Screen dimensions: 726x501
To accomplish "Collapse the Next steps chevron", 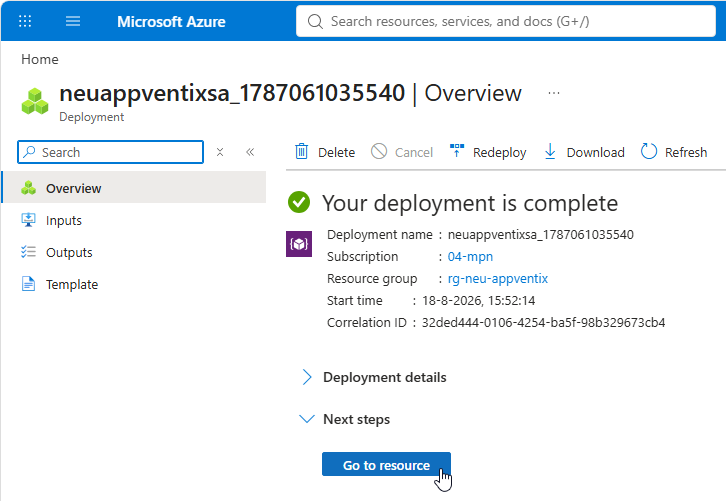I will 307,419.
